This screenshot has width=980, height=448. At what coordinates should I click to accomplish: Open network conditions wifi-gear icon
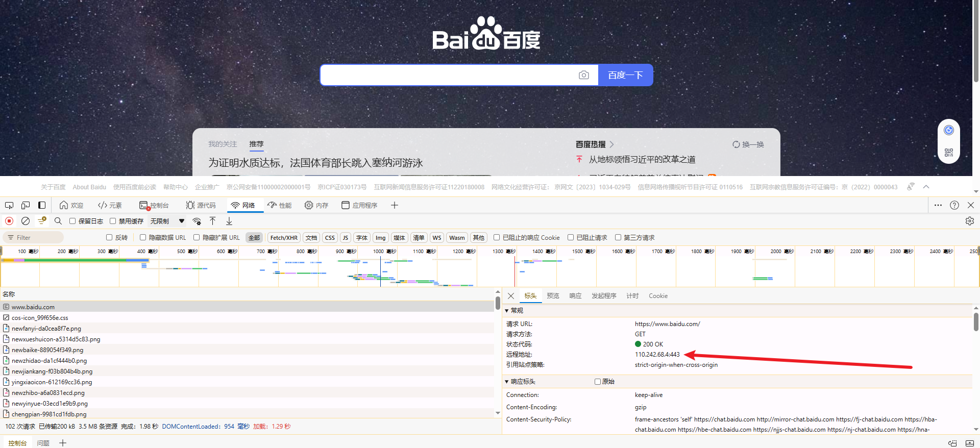pos(197,221)
